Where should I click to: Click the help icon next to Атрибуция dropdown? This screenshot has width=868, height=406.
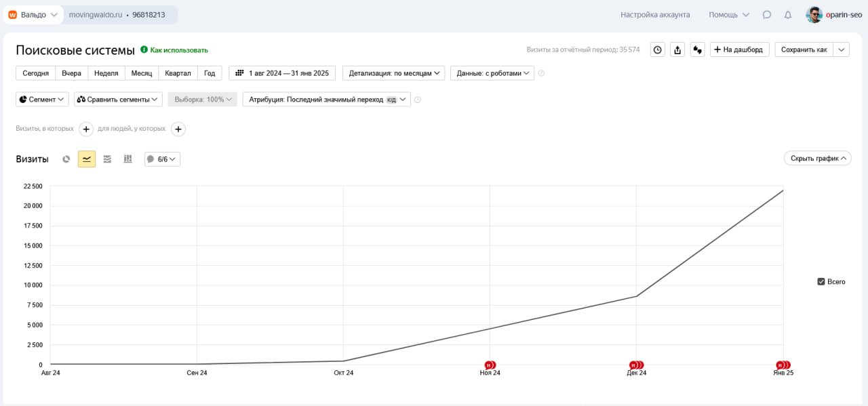[x=418, y=100]
